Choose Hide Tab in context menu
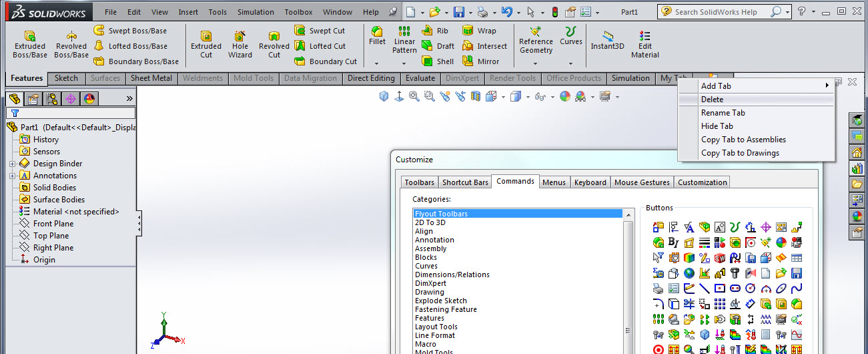This screenshot has height=354, width=868. point(756,126)
